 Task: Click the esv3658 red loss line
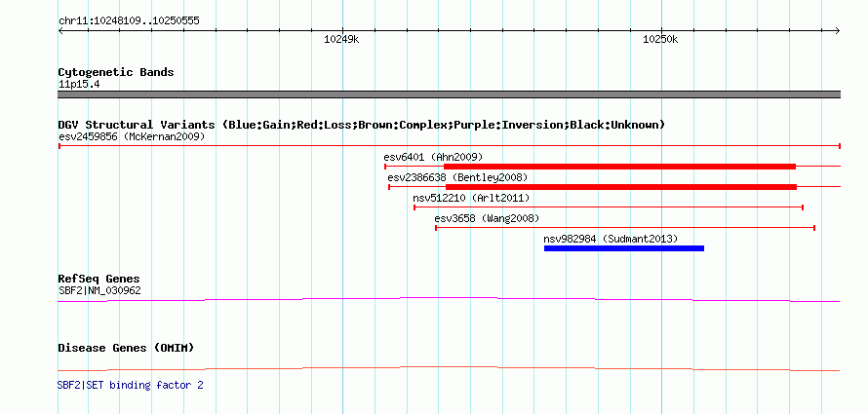coord(625,228)
